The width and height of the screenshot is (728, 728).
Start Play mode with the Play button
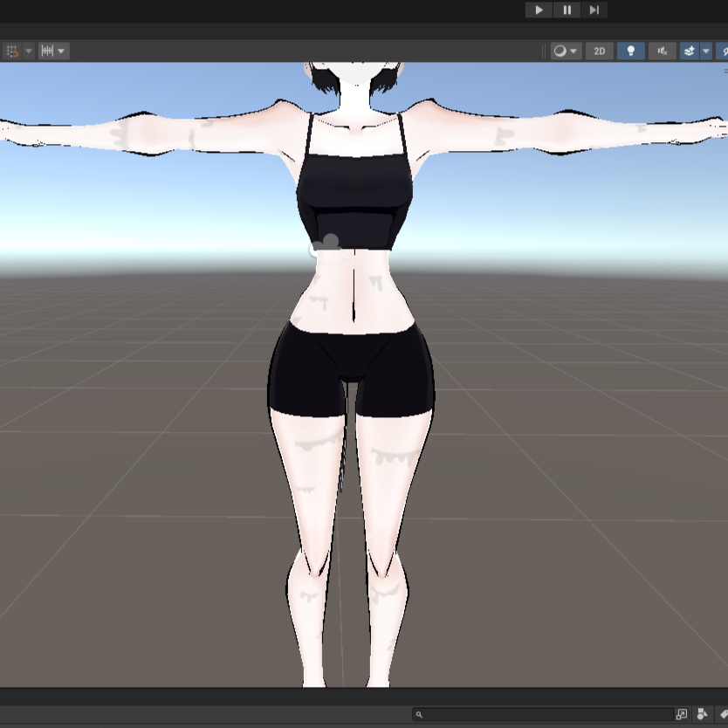click(x=539, y=10)
